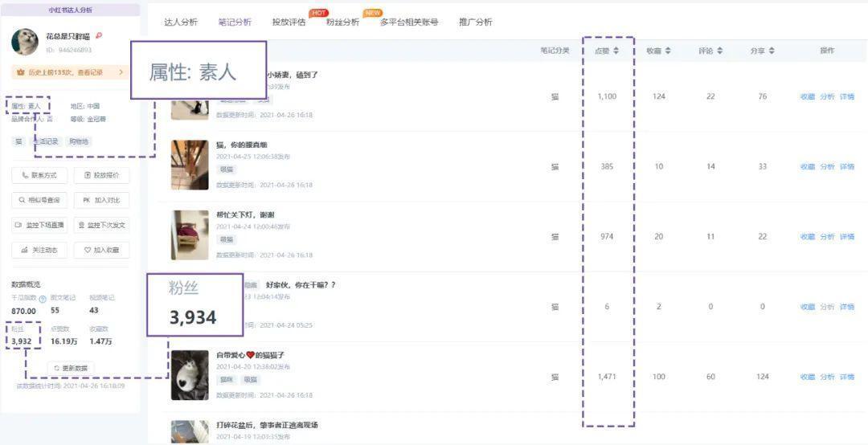The height and width of the screenshot is (445, 868).
Task: Open the 投放评估 tab
Action: click(289, 22)
